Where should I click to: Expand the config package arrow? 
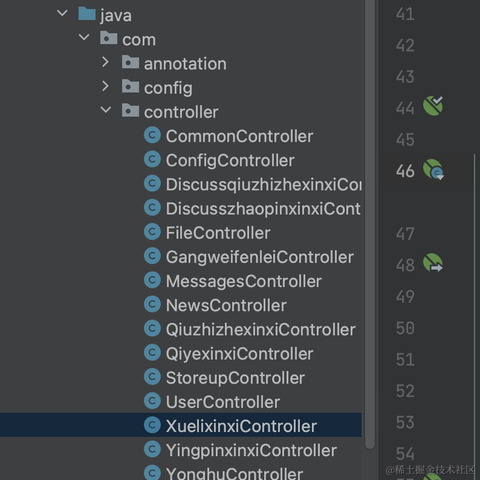(105, 86)
